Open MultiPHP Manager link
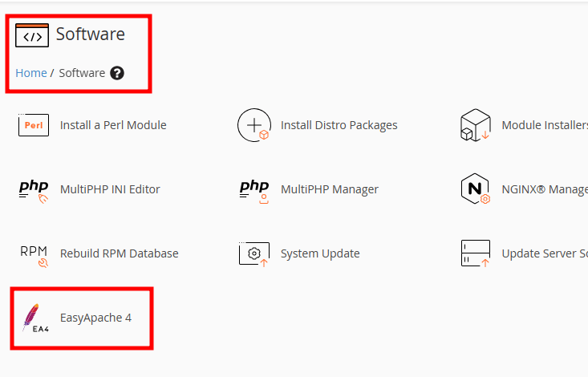 point(330,189)
